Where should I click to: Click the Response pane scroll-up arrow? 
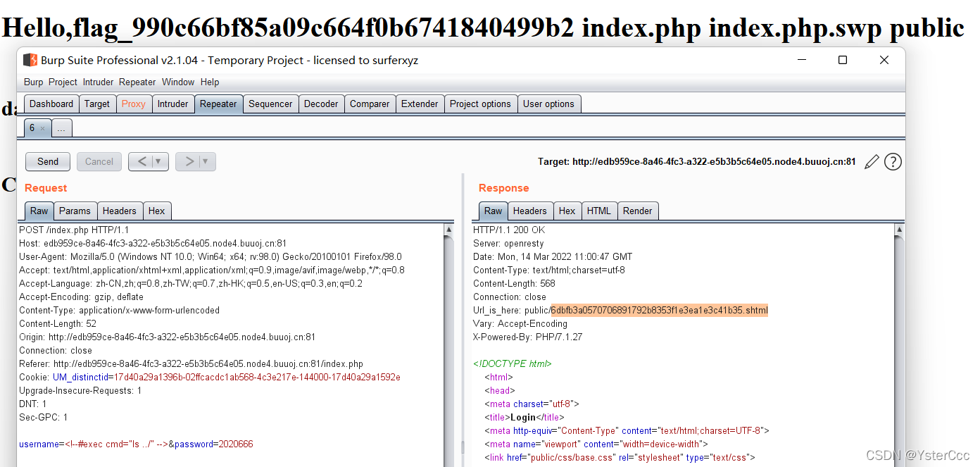899,230
